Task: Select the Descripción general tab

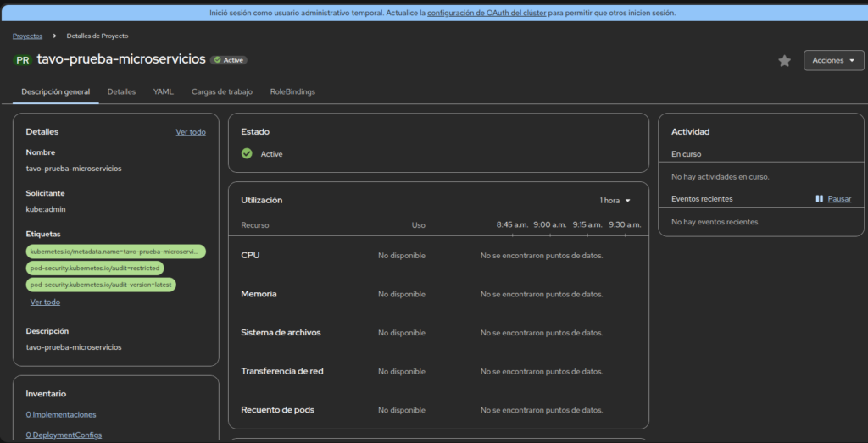Action: 56,91
